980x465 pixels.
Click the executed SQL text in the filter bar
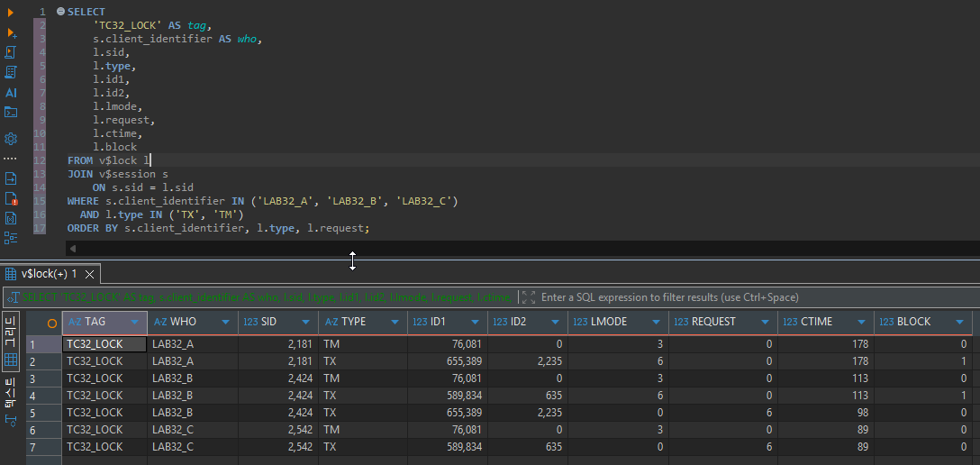coord(267,297)
